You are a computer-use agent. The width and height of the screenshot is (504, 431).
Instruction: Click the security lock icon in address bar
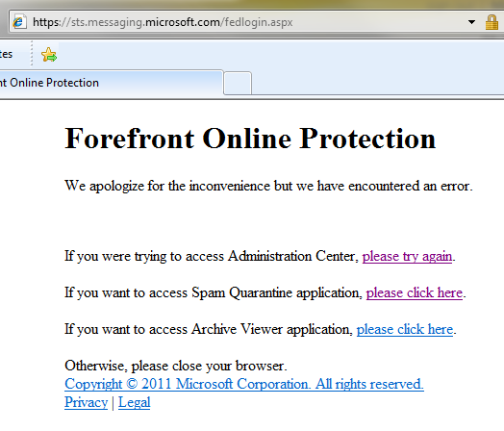click(491, 22)
